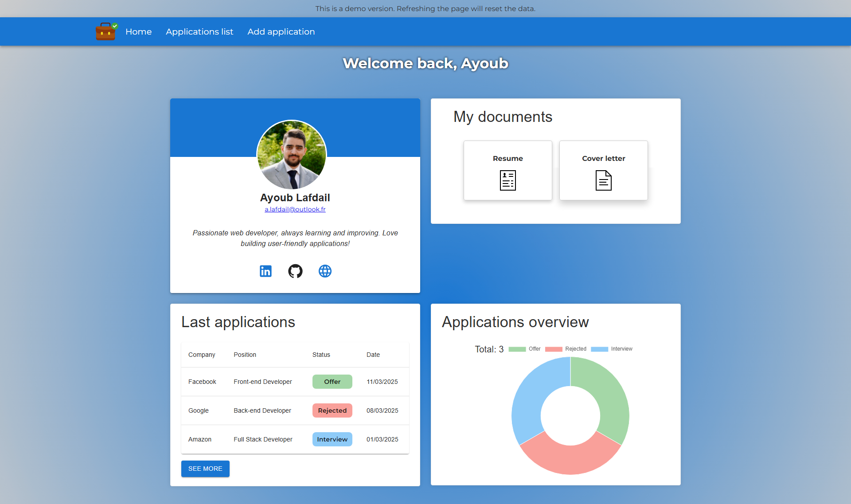Open the Cover letter document icon

[603, 180]
